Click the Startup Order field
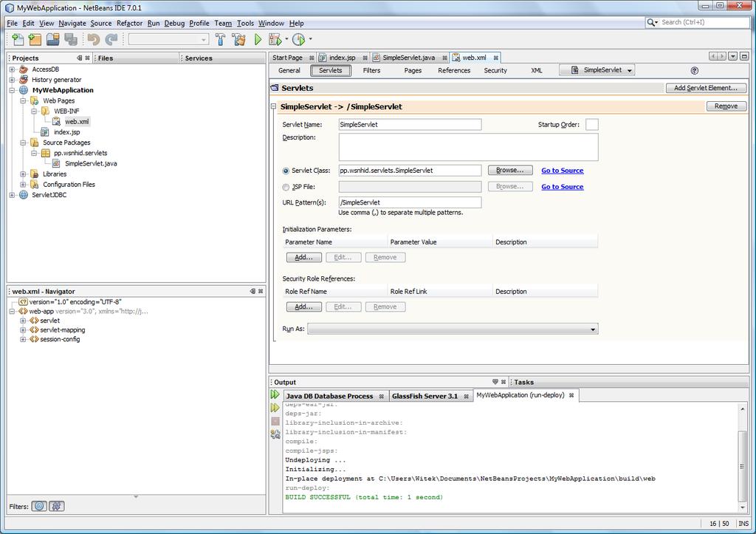The height and width of the screenshot is (534, 756). coord(591,125)
